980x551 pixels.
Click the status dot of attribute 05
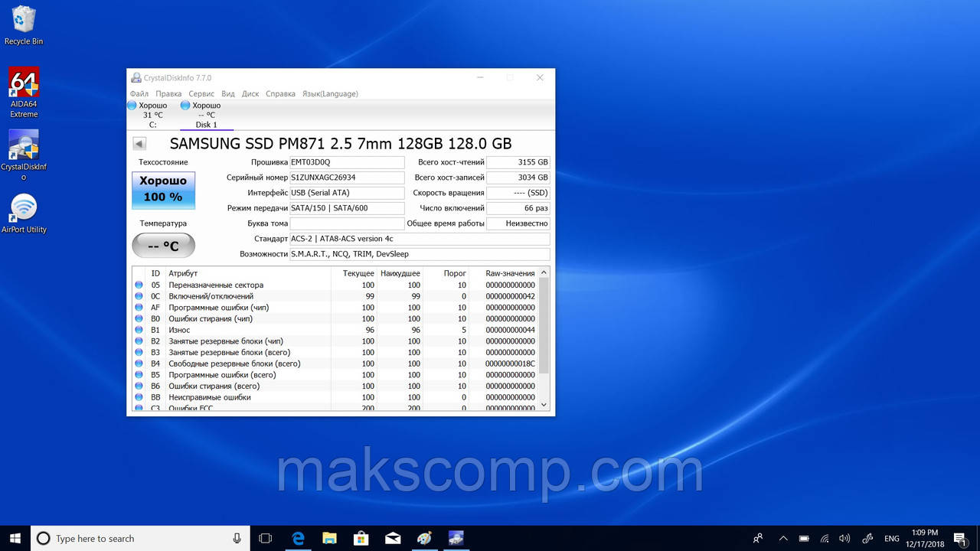pyautogui.click(x=139, y=285)
